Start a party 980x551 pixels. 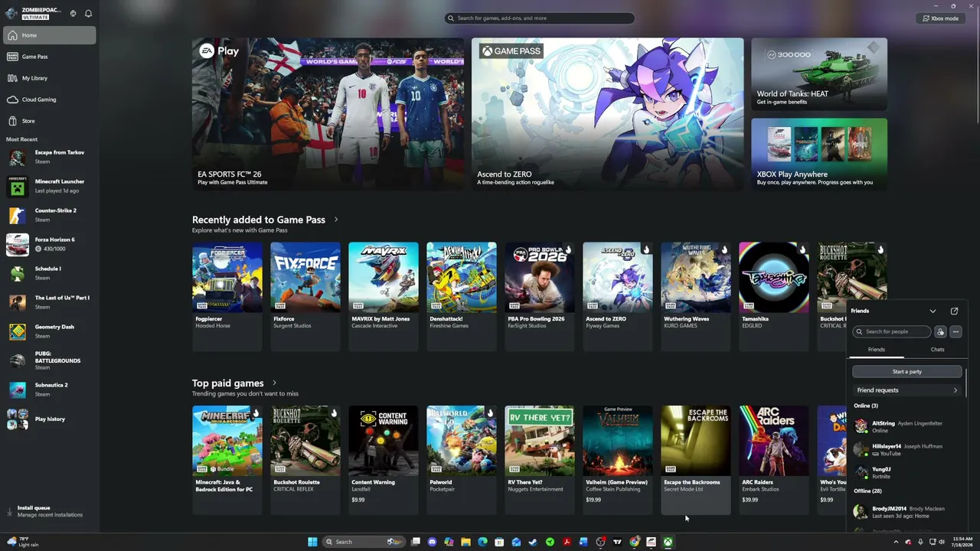tap(907, 372)
